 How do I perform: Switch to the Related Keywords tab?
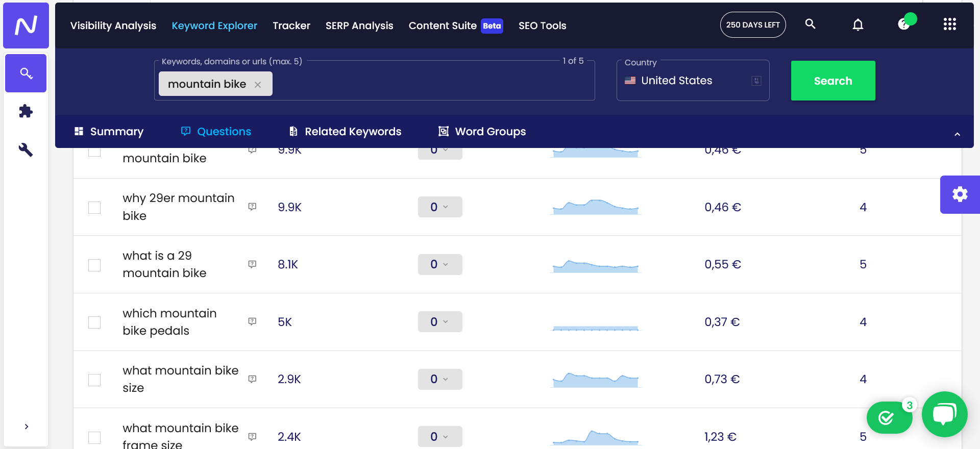point(345,132)
